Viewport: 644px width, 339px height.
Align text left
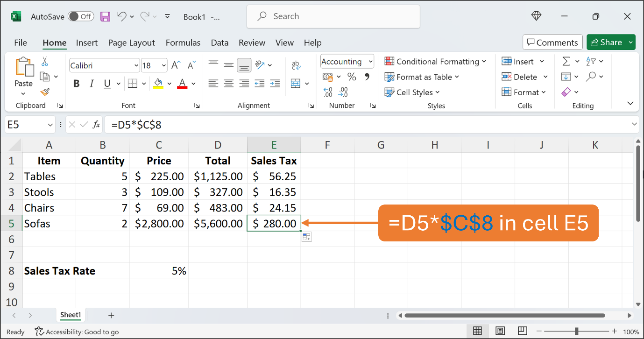[213, 84]
